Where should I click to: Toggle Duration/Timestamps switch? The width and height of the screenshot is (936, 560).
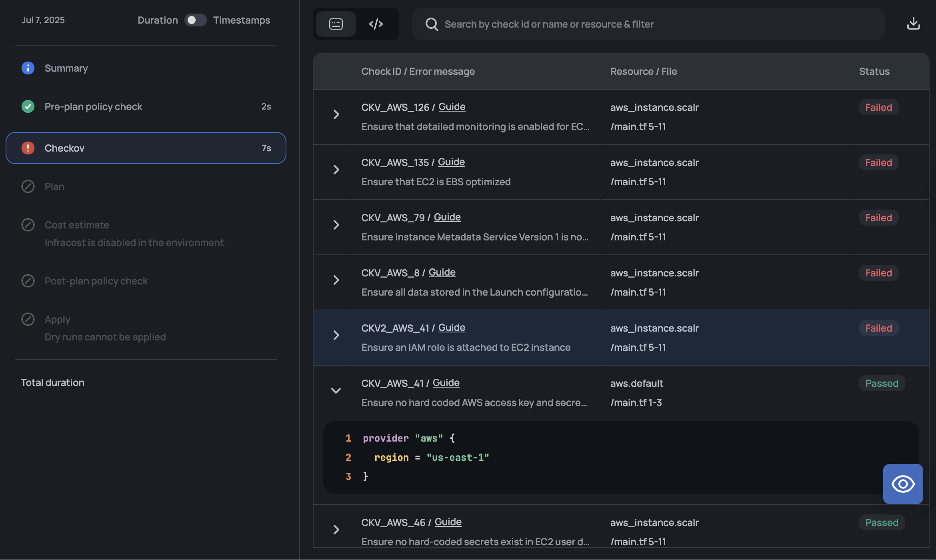click(195, 20)
